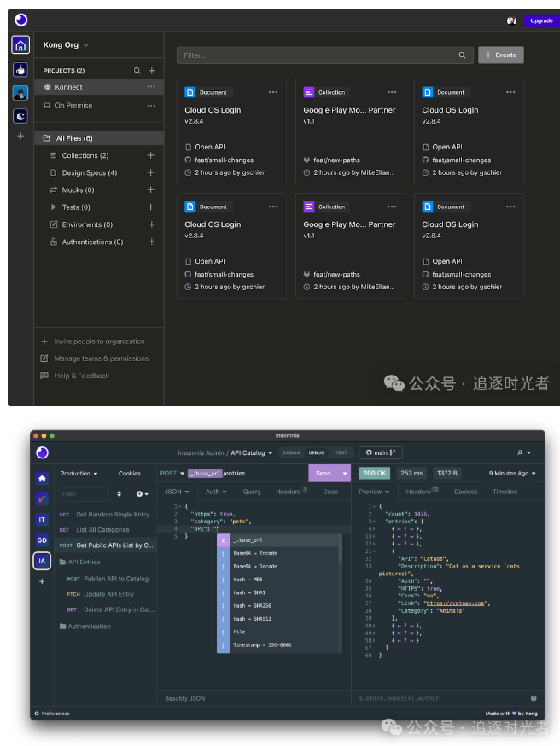
Task: Choose Base64 – Encode from autocomplete list
Action: 279,553
